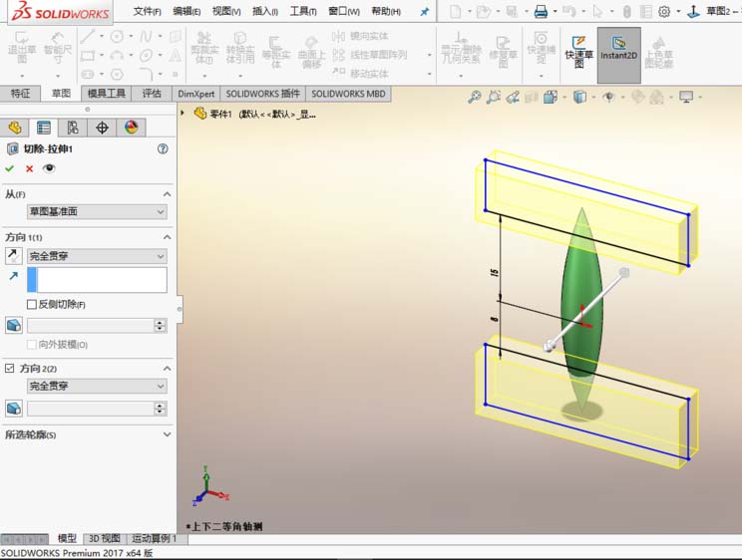The image size is (742, 560).
Task: Collapse the 方向 1 section
Action: tap(167, 237)
